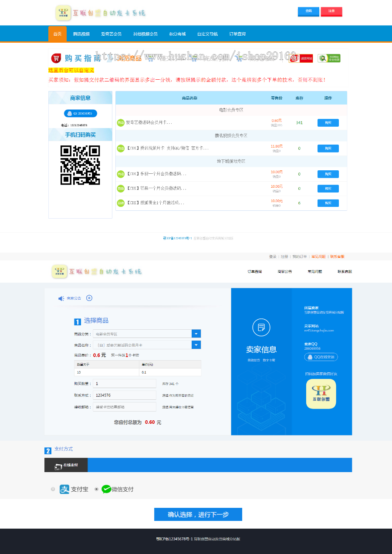
Task: Open 订单查询 in blue nav bar
Action: click(237, 34)
